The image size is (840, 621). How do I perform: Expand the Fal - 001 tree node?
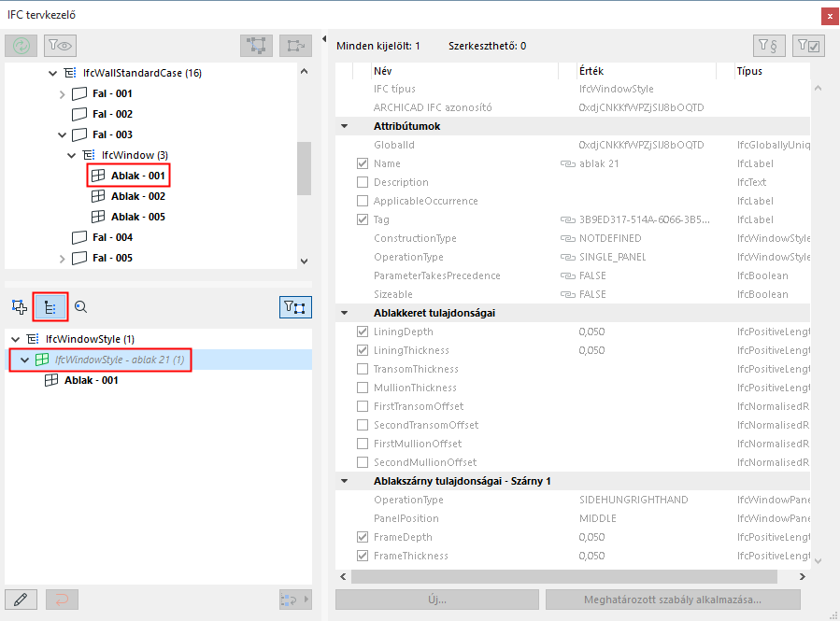(63, 93)
